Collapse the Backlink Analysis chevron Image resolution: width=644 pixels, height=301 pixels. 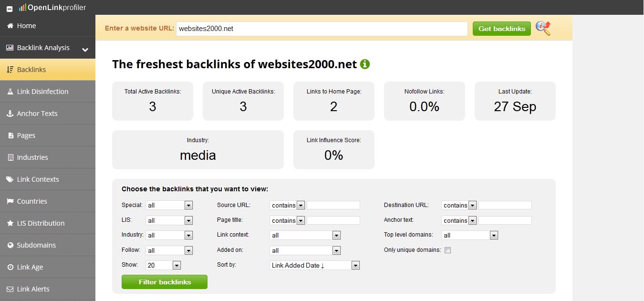[85, 49]
